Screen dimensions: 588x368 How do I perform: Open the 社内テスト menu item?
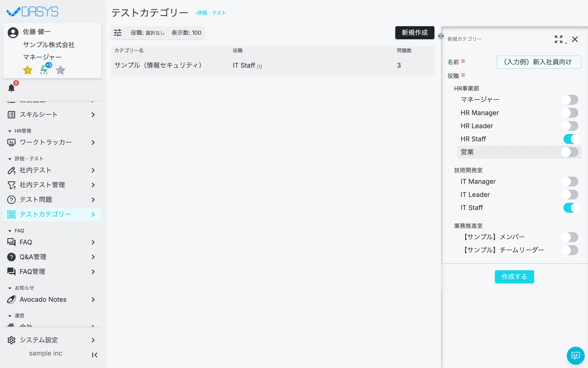(52, 170)
